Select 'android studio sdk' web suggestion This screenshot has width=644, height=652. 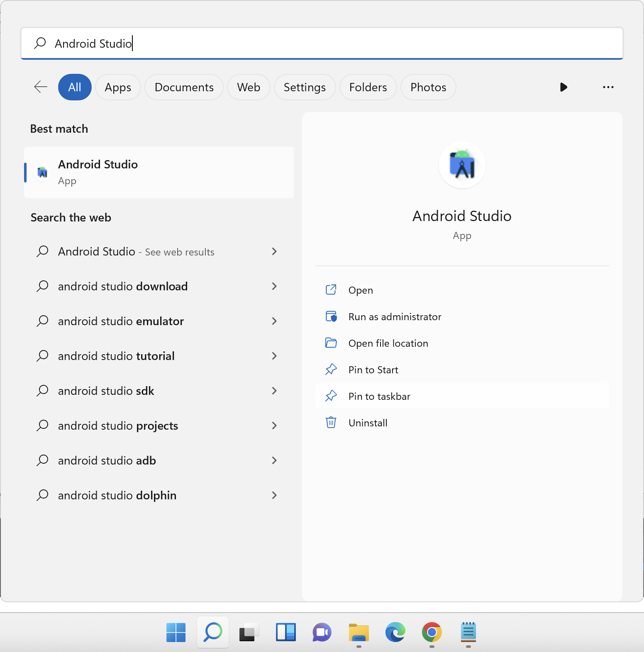(x=159, y=391)
